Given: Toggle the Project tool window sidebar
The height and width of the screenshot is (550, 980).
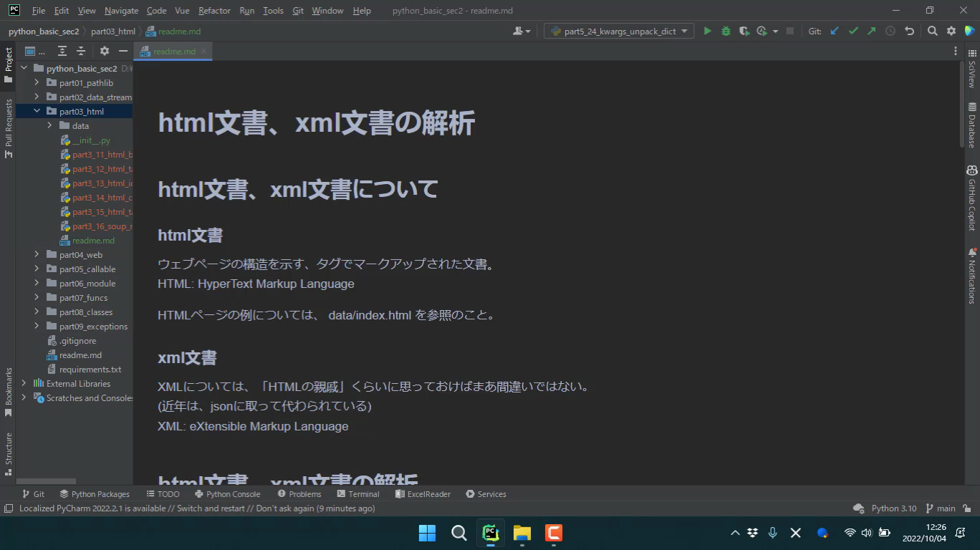Looking at the screenshot, I should 9,64.
